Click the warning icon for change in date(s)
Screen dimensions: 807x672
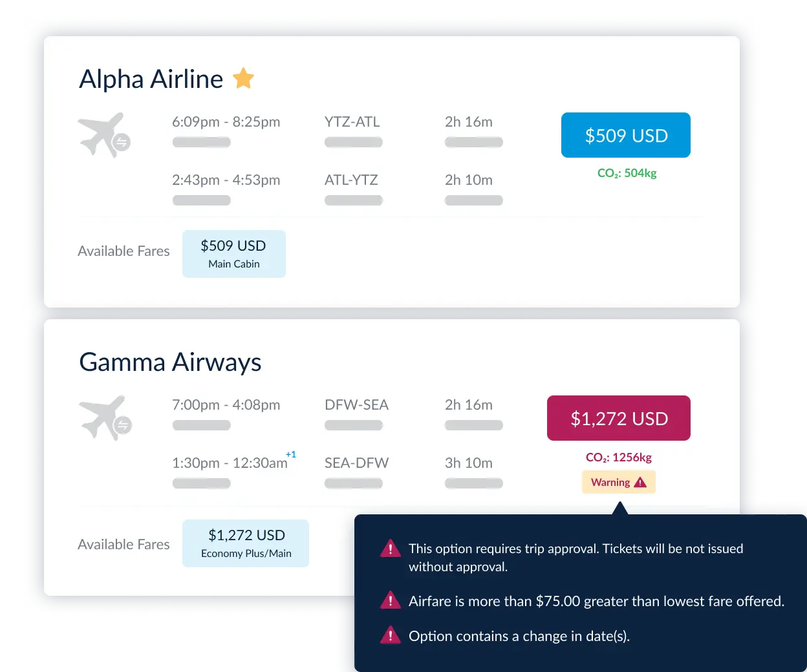click(x=391, y=635)
